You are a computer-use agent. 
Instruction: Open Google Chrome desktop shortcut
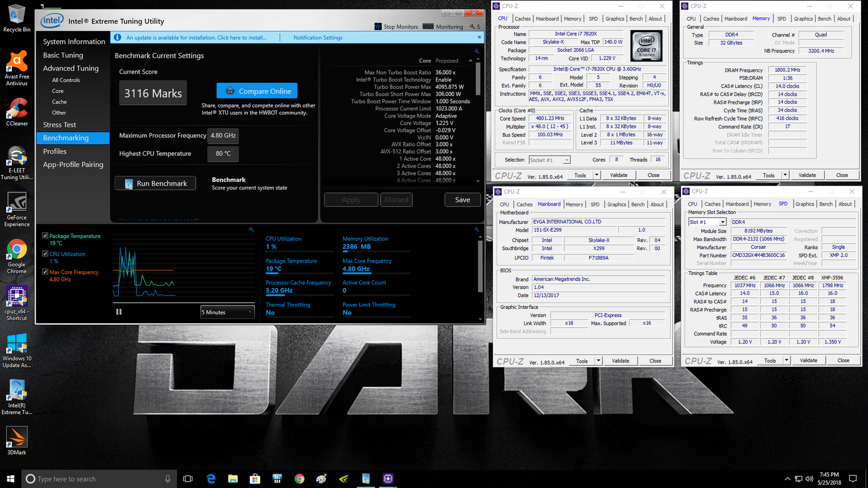(x=17, y=257)
